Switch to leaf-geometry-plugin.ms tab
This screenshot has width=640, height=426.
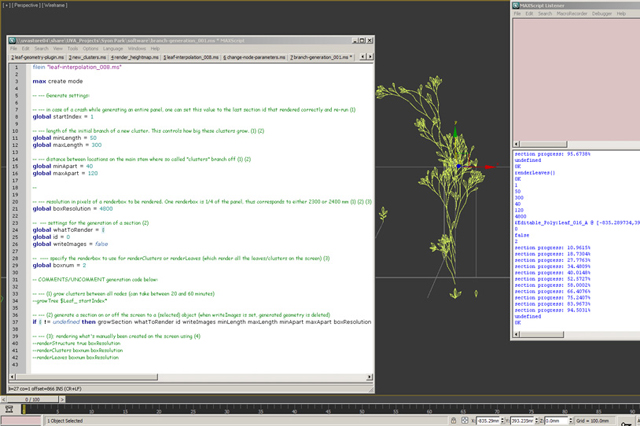[x=38, y=57]
